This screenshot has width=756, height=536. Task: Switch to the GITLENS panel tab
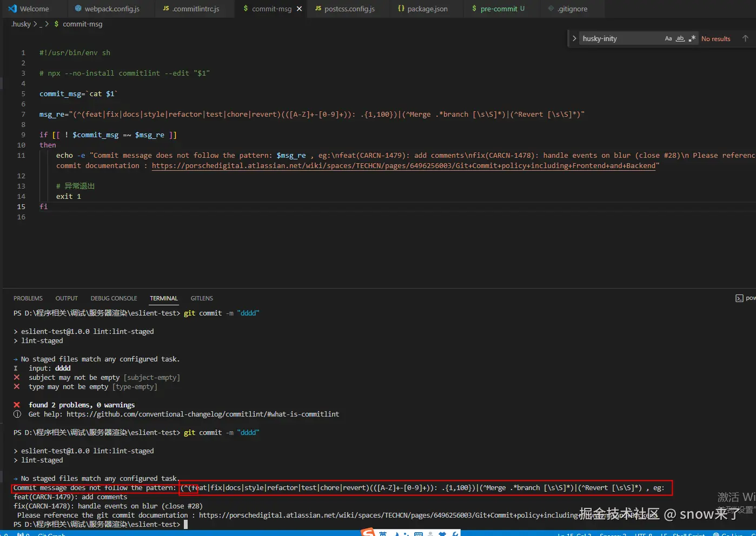(x=202, y=298)
